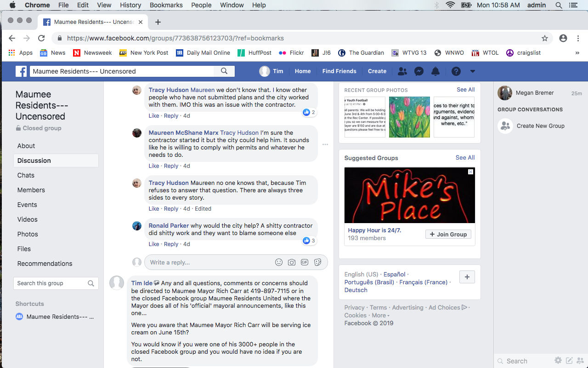Open Facebook Messenger icon in top bar
Screen dimensions: 588x368
point(418,71)
